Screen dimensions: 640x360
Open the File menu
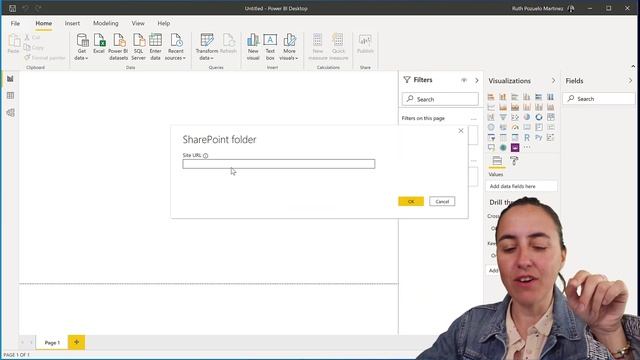click(x=15, y=23)
